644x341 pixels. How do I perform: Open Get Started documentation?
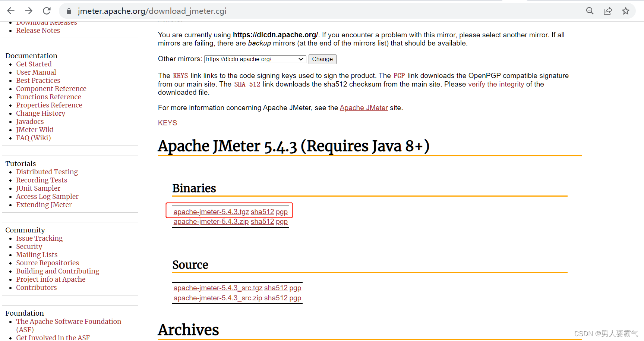pos(34,64)
